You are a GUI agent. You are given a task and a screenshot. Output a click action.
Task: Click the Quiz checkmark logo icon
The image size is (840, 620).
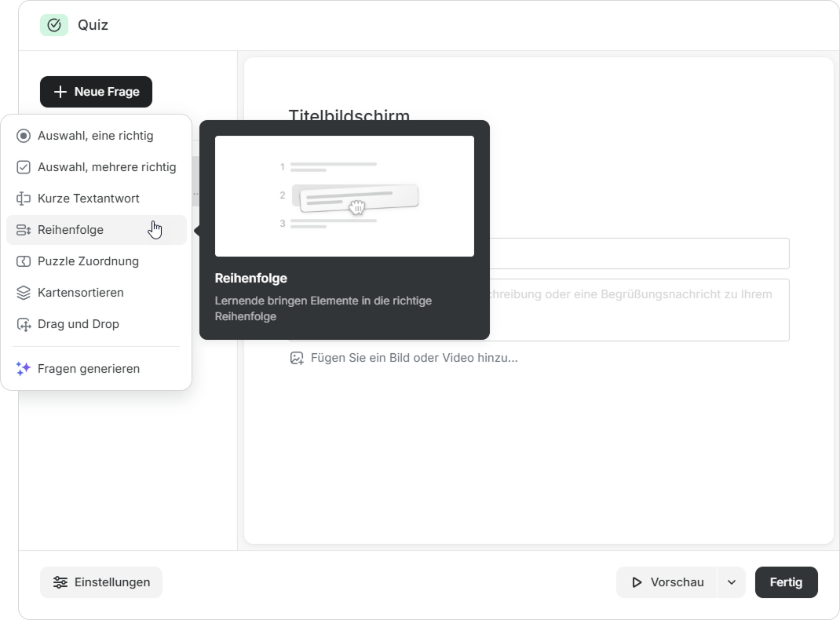(x=54, y=25)
